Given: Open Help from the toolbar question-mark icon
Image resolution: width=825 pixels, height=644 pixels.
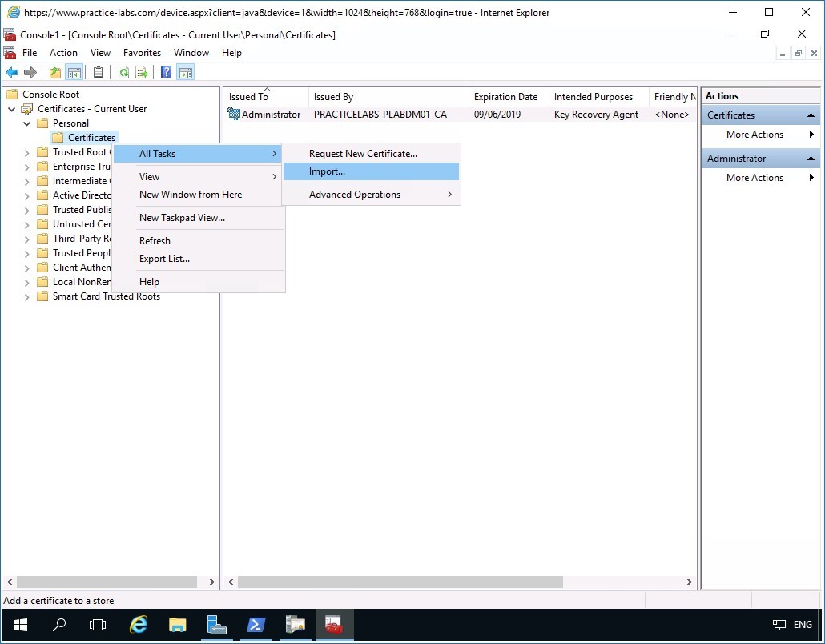Looking at the screenshot, I should pyautogui.click(x=166, y=73).
